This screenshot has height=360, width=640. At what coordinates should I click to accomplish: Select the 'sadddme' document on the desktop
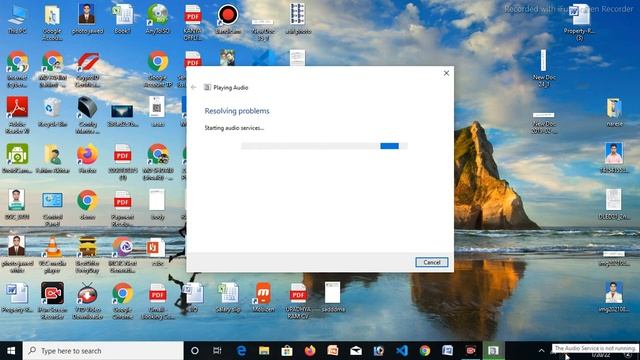click(333, 298)
